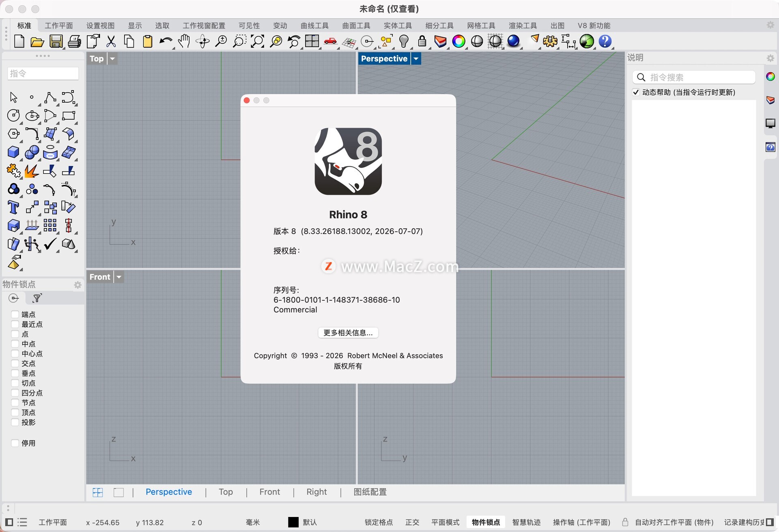Viewport: 779px width, 532px height.
Task: Save the model with the floppy icon
Action: [x=56, y=41]
